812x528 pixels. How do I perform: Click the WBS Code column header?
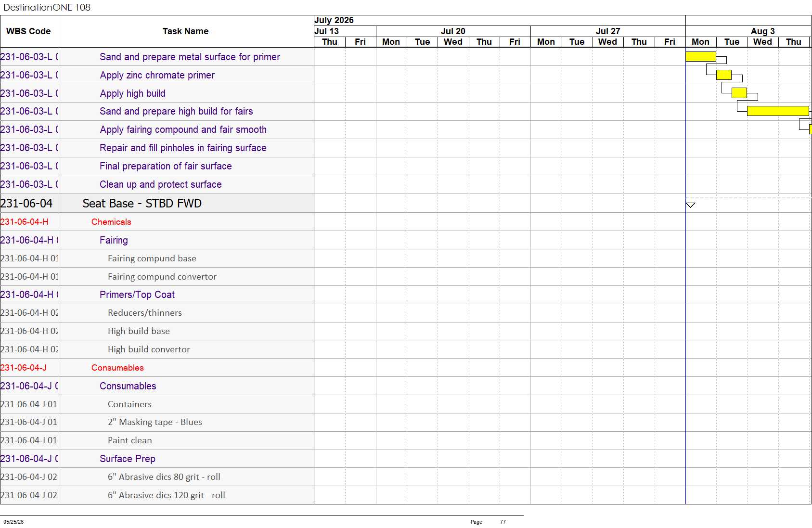coord(29,31)
